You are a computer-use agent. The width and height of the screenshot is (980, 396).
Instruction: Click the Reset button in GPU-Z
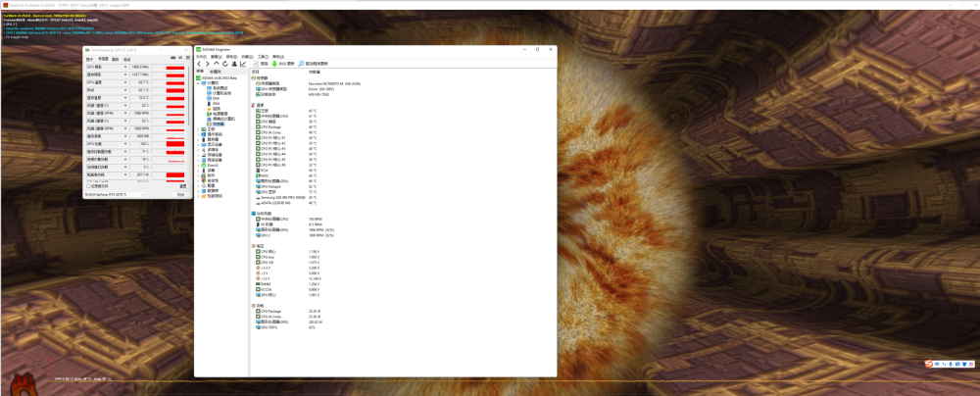pos(183,186)
